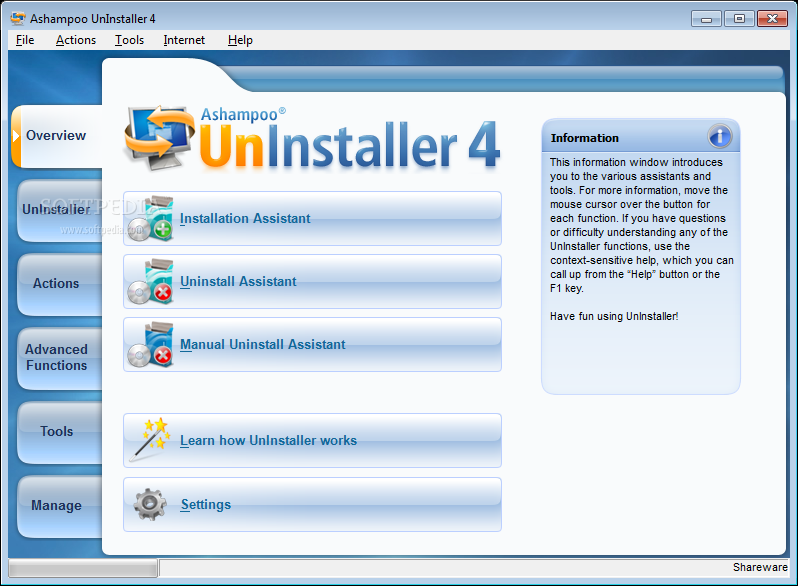Close the Ashampoo UnInstaller window
The width and height of the screenshot is (798, 586).
pyautogui.click(x=773, y=19)
